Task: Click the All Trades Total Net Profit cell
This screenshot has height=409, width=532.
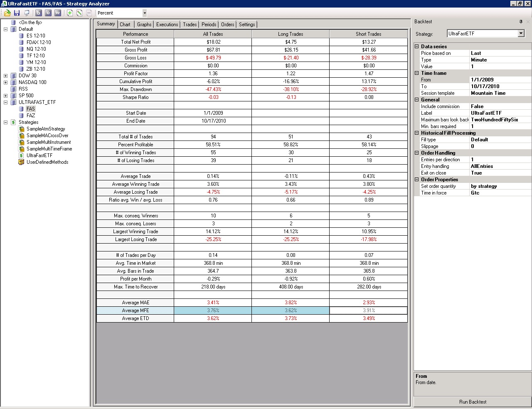Action: click(213, 42)
